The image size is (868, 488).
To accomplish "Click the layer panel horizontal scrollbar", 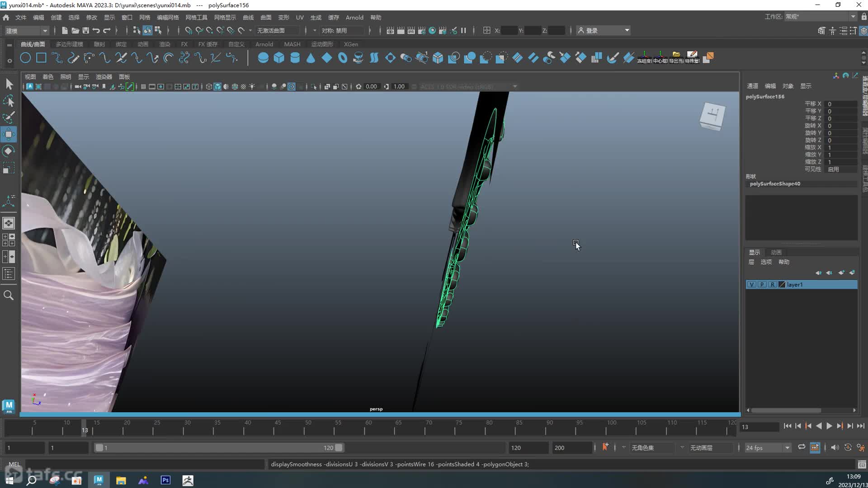I will click(x=786, y=410).
